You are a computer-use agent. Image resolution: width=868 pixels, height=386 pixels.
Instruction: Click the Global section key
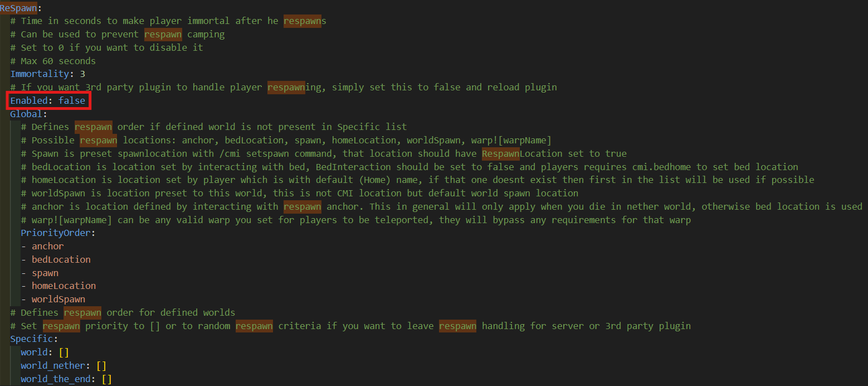26,114
